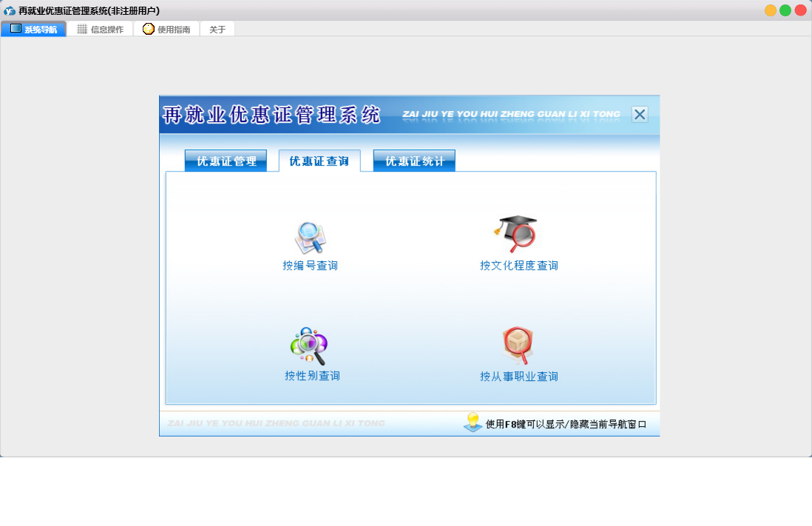Switch to the 优惠证统计 tab
This screenshot has width=812, height=526.
pyautogui.click(x=414, y=161)
